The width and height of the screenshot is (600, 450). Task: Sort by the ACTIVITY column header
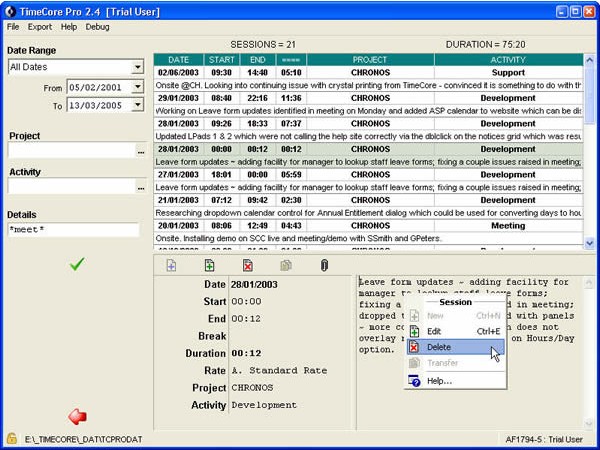point(508,60)
